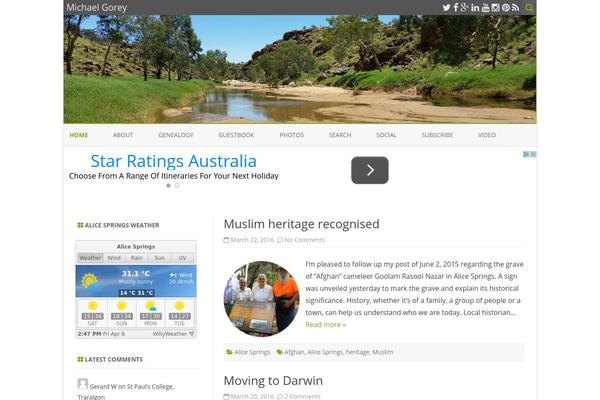The height and width of the screenshot is (400, 600).
Task: Open the SEARCH menu item
Action: pyautogui.click(x=340, y=135)
